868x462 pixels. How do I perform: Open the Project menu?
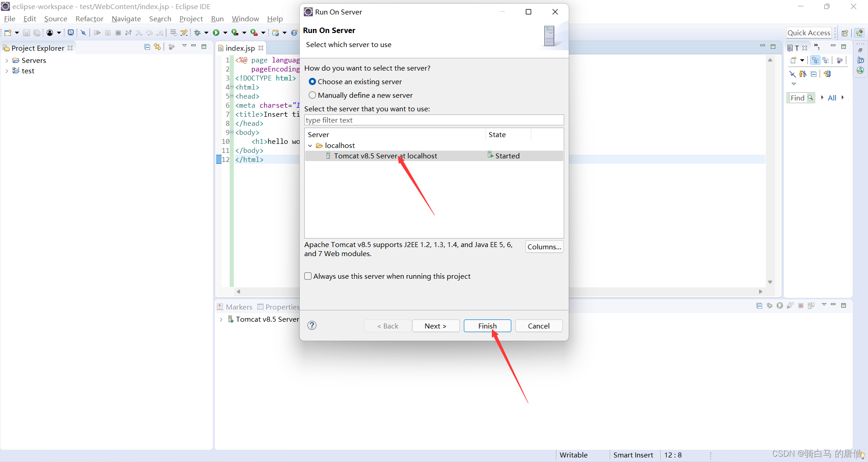191,19
